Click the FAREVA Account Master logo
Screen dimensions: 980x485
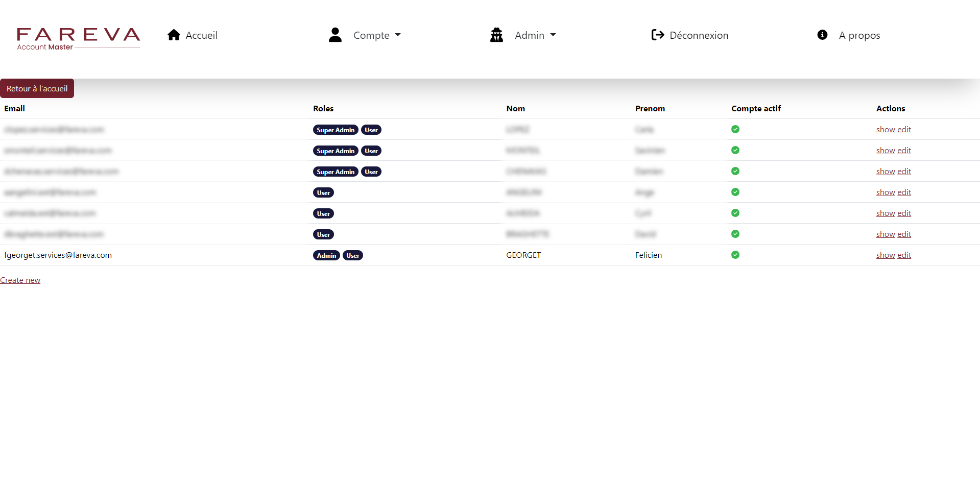click(78, 39)
